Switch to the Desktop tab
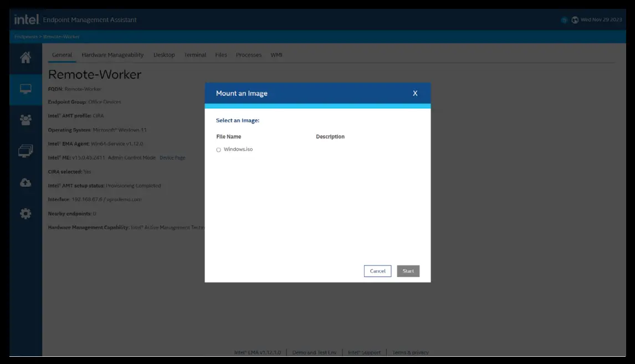The image size is (635, 364). 164,55
